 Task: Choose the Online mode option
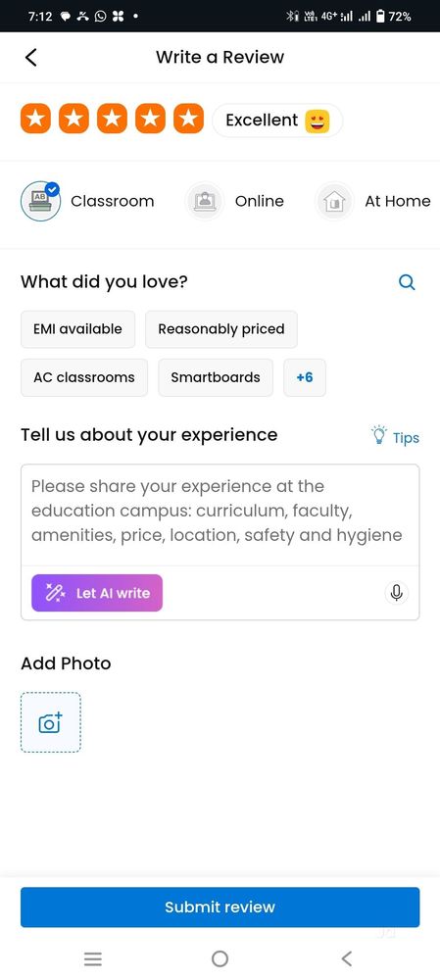(235, 201)
